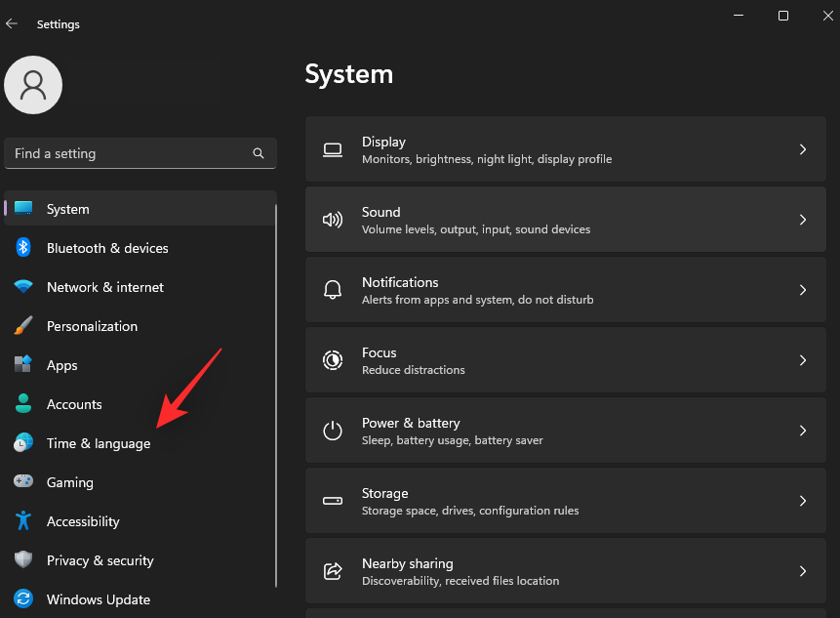Go back with the arrow button
840x618 pixels.
(12, 23)
